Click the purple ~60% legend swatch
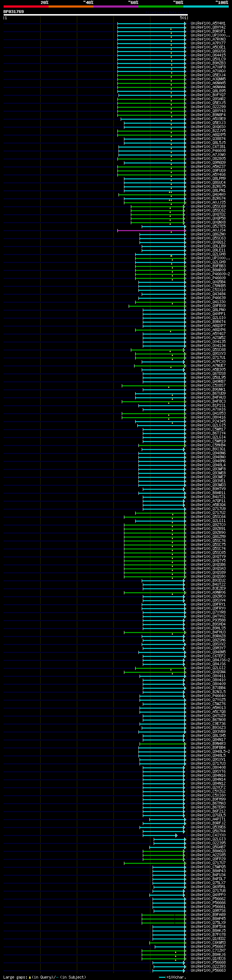 pyautogui.click(x=116, y=7)
